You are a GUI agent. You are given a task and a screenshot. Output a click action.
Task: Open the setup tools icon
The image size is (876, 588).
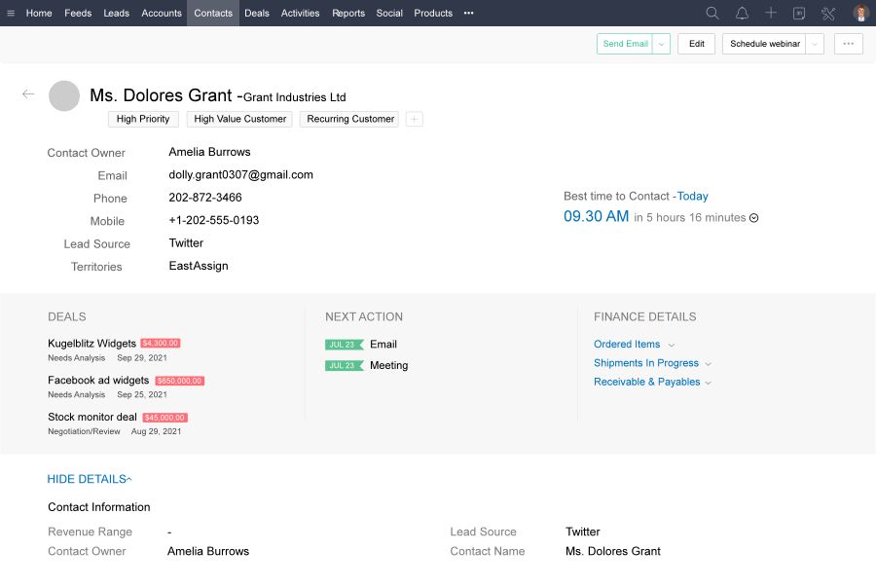click(828, 13)
